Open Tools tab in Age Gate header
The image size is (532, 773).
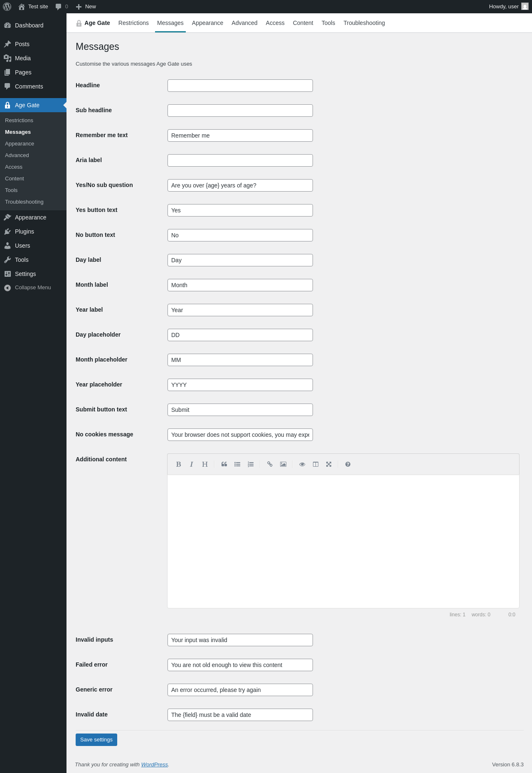(x=328, y=23)
